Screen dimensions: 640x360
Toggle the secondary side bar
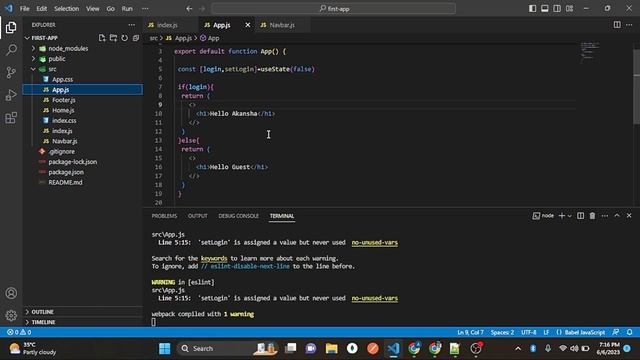(x=557, y=9)
